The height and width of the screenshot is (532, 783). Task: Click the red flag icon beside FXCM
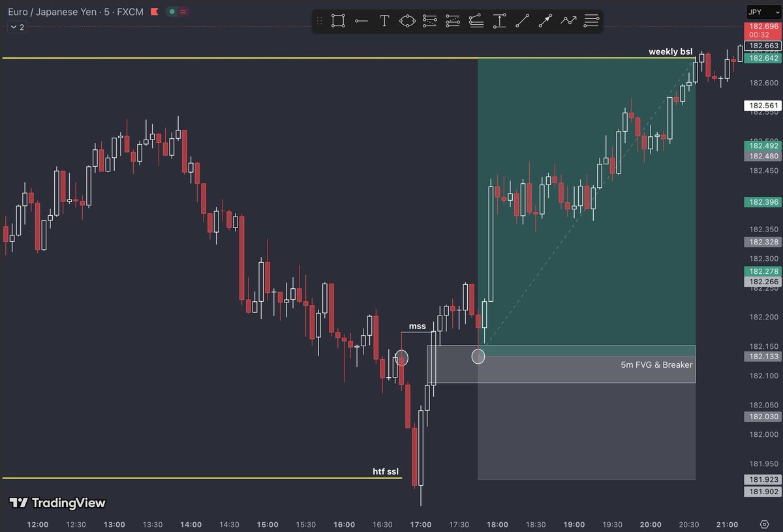(154, 12)
